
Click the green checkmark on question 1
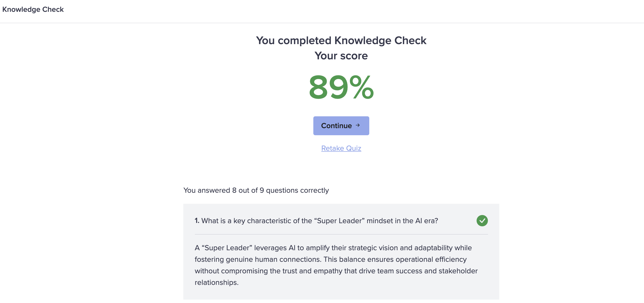pos(482,221)
